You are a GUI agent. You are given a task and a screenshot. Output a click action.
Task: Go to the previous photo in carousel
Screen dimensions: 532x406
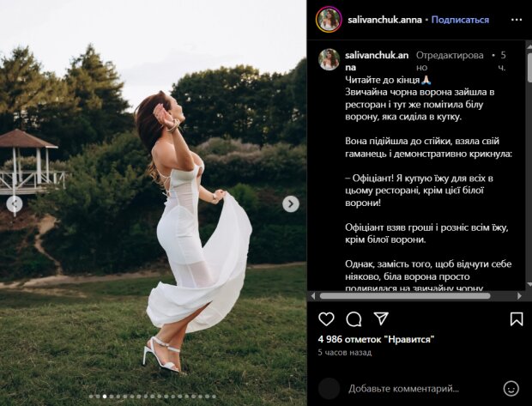coord(15,203)
